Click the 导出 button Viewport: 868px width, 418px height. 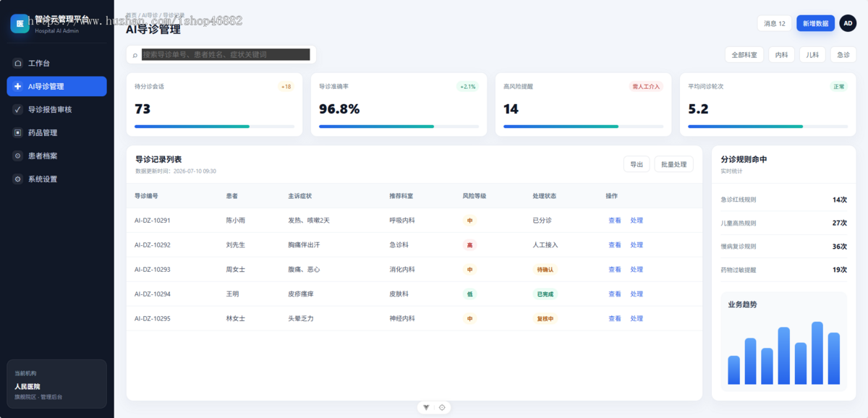pyautogui.click(x=637, y=164)
